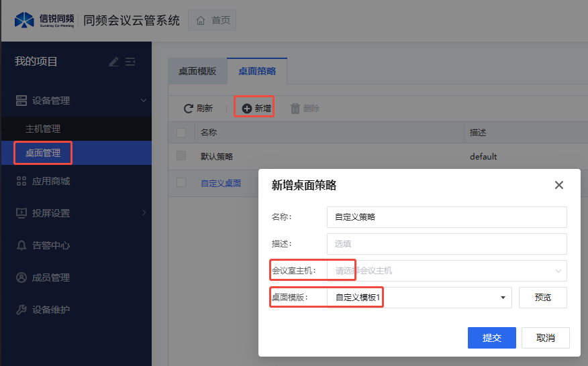Open 设备维护 wrench menu item

point(51,310)
